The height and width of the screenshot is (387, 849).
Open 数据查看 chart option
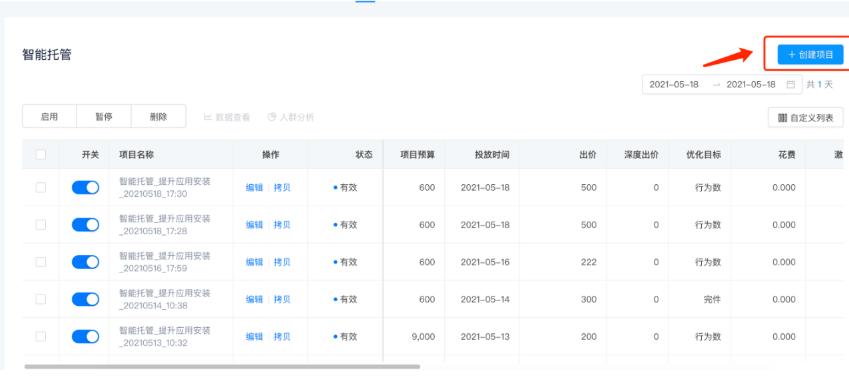click(227, 117)
